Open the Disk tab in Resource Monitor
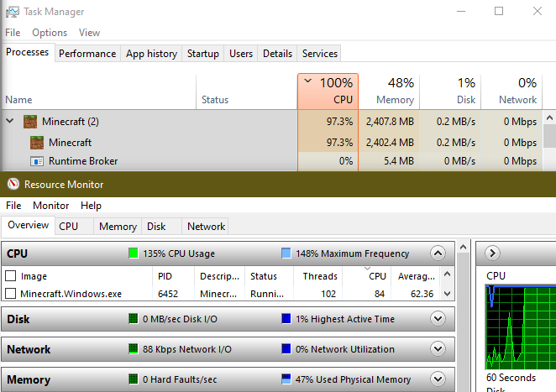 [x=162, y=226]
